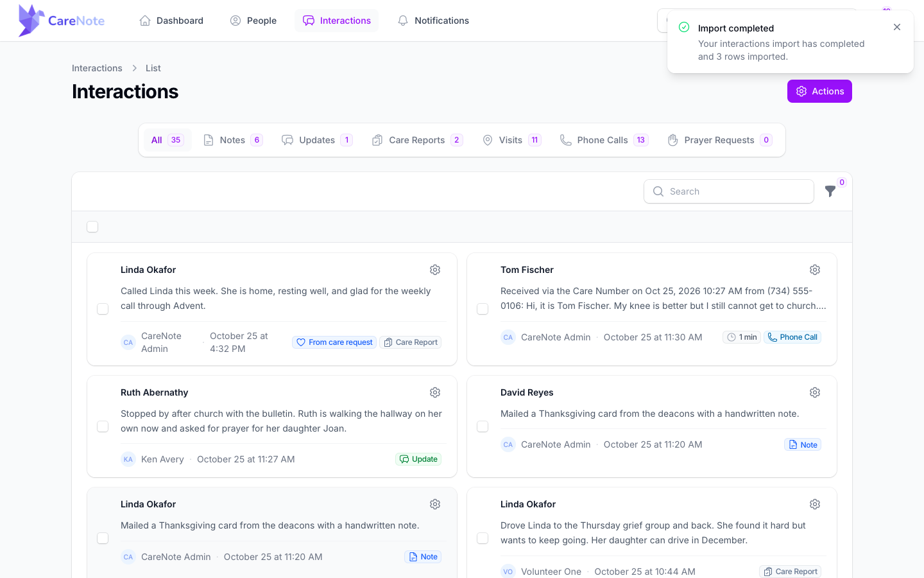Switch to the Care Reports tab
This screenshot has width=924, height=578.
[x=417, y=140]
